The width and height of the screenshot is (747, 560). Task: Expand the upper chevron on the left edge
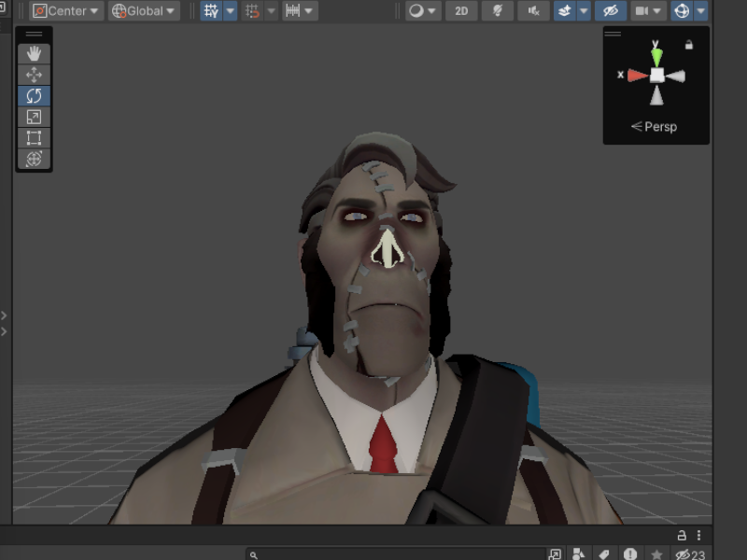pos(4,315)
